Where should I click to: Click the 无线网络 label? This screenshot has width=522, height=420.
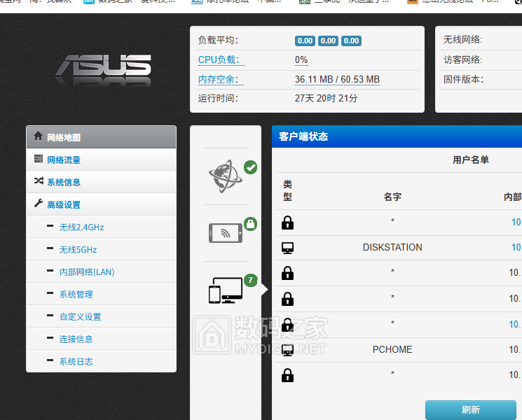[x=462, y=40]
